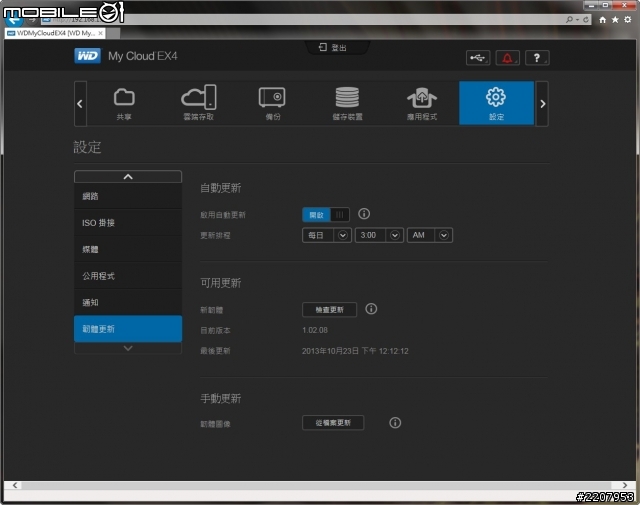Click the settings sidebar down chevron
The image size is (640, 505).
[x=128, y=348]
